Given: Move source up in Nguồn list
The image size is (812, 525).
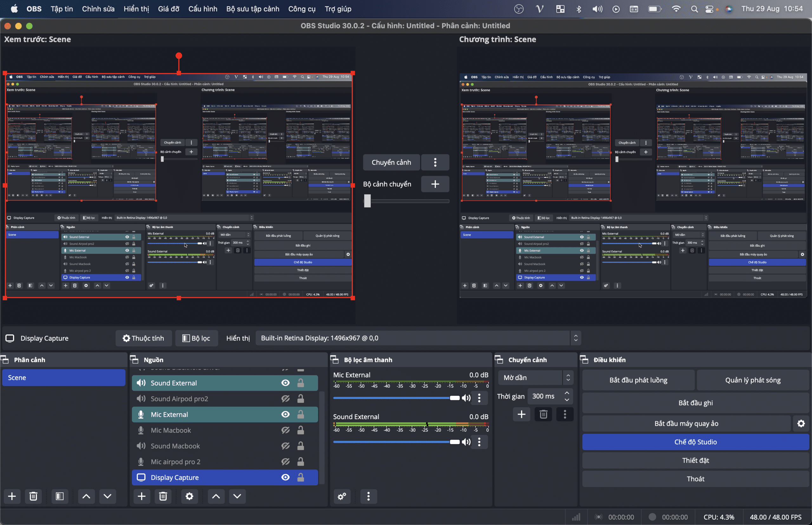Looking at the screenshot, I should pos(216,496).
